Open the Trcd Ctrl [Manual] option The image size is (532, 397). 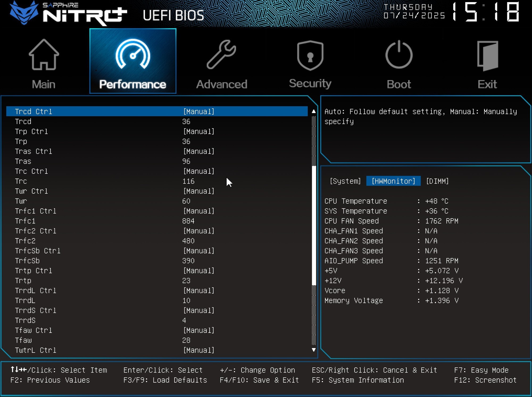pyautogui.click(x=198, y=111)
